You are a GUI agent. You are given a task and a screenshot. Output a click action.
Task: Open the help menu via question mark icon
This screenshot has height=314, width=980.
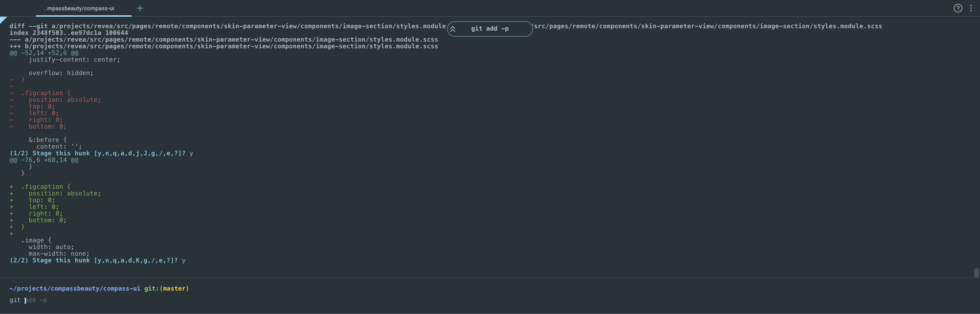click(x=958, y=8)
